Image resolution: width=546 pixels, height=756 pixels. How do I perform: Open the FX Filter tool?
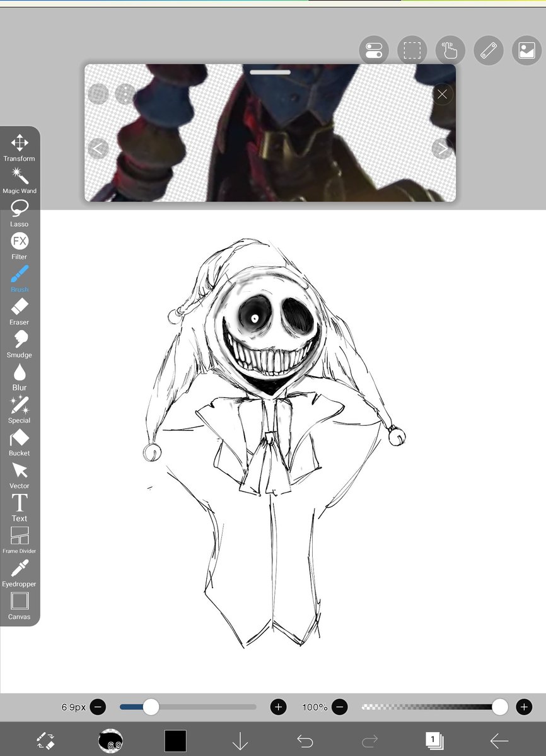pyautogui.click(x=20, y=246)
